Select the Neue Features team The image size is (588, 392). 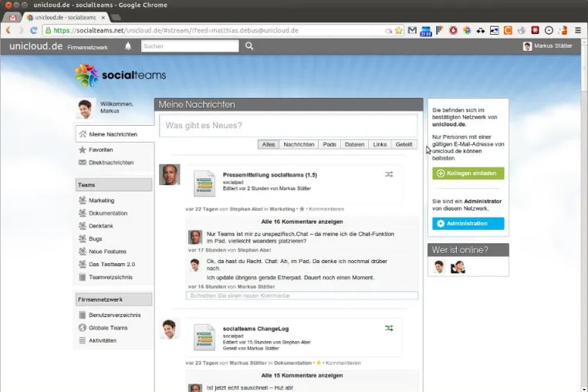click(107, 252)
